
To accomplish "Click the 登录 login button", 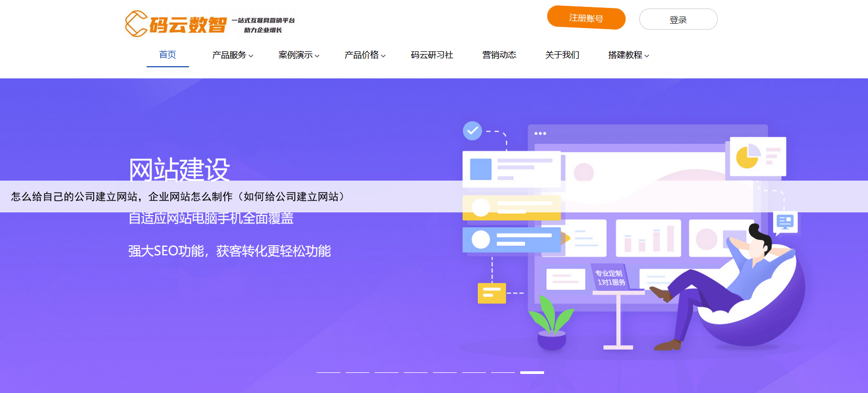I will point(678,20).
